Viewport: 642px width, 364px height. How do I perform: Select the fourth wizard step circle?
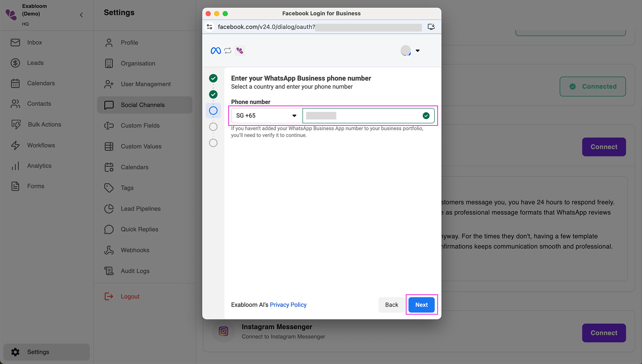[x=213, y=126]
